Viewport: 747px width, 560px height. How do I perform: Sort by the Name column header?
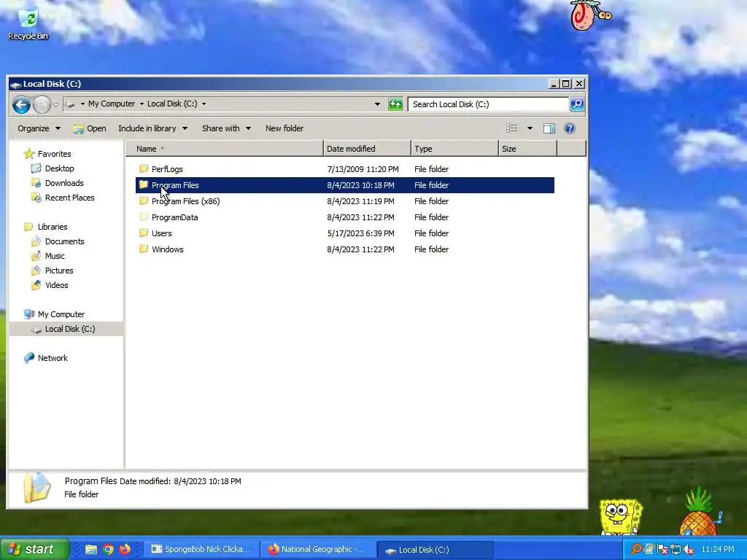click(x=225, y=149)
